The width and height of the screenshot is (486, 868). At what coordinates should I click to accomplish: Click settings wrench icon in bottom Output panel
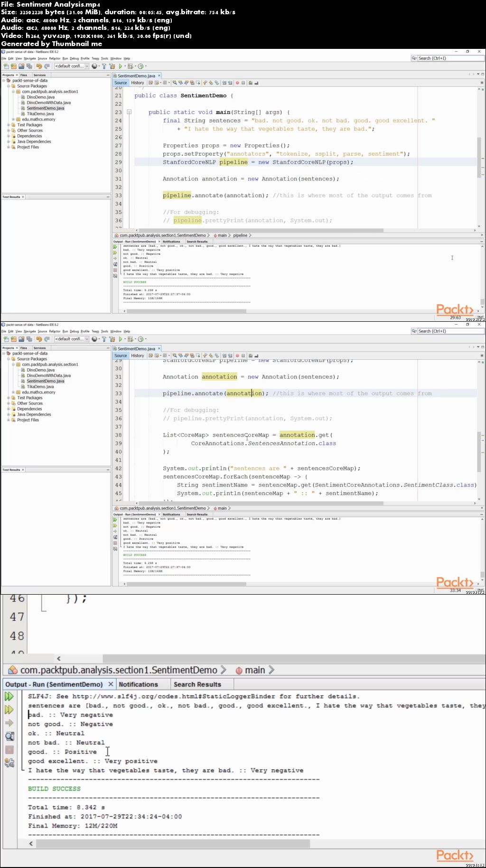[9, 763]
